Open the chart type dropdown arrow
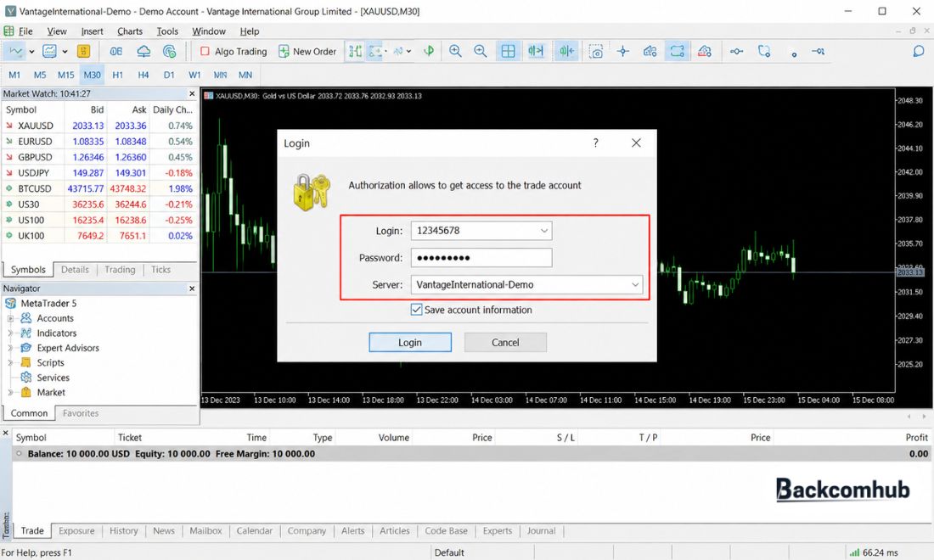The width and height of the screenshot is (934, 560). point(31,52)
